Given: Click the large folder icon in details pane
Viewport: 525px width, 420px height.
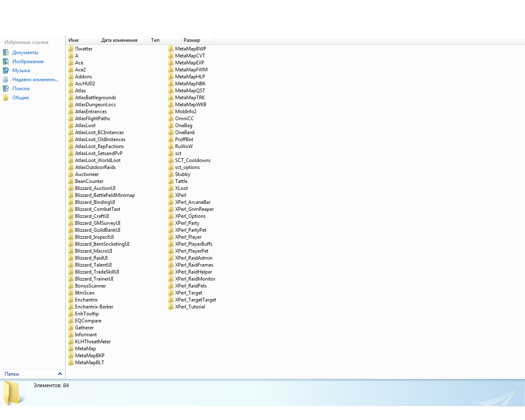Looking at the screenshot, I should tap(14, 393).
